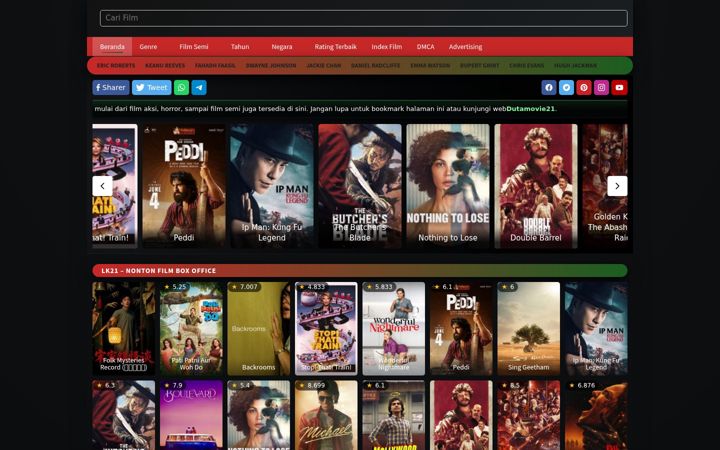
Task: Open Ip Man: Kung Fu Legend carousel poster
Action: pos(271,186)
